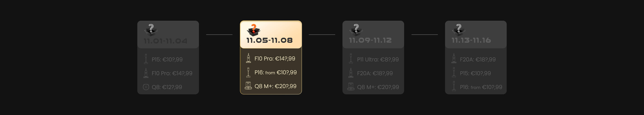Switch to the 11.13-11.16 date period
This screenshot has height=115, width=644.
(471, 40)
